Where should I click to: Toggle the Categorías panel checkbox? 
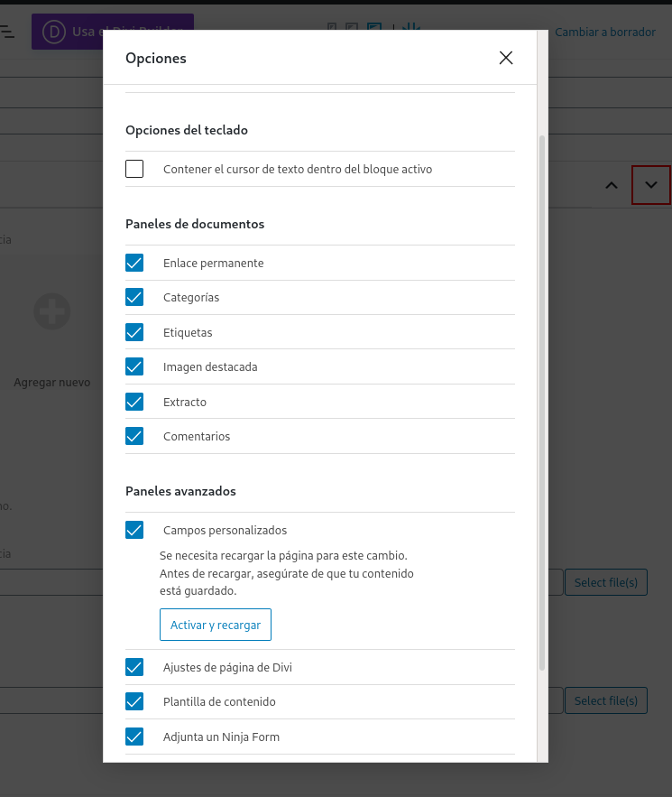tap(134, 297)
